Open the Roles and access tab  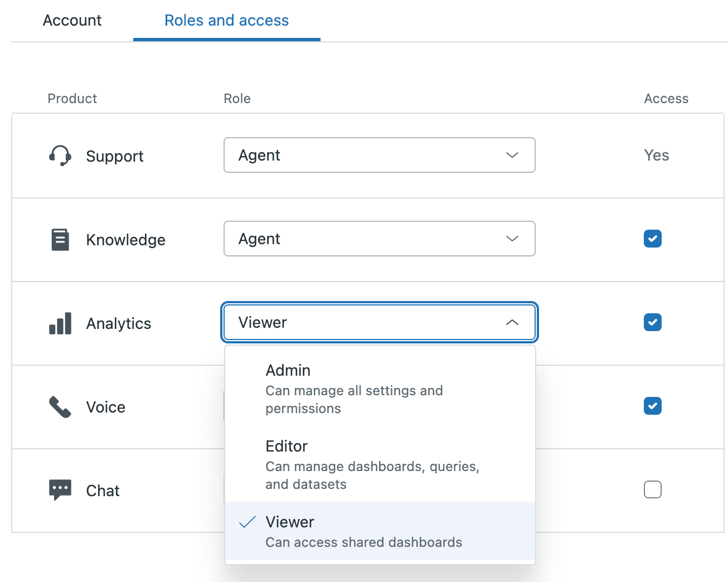tap(226, 20)
